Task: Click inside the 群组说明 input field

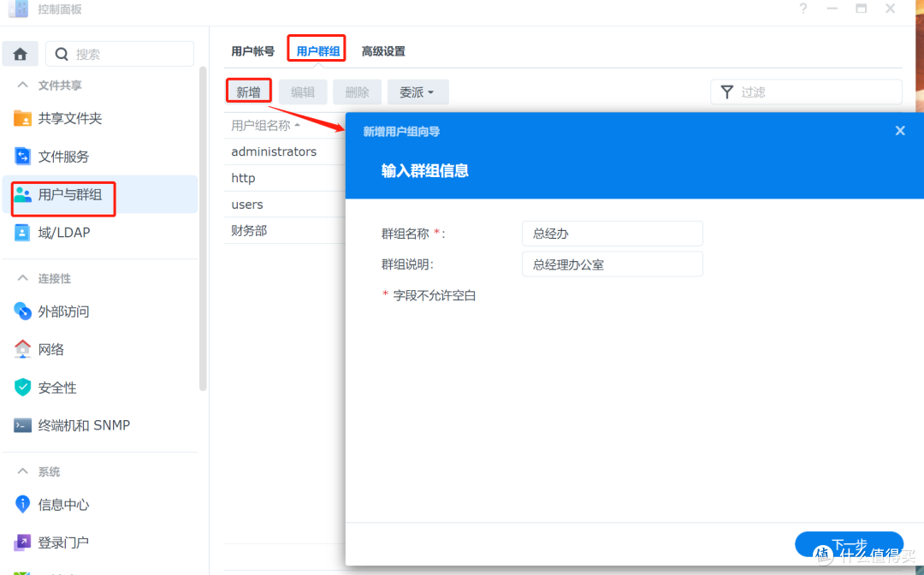Action: coord(612,264)
